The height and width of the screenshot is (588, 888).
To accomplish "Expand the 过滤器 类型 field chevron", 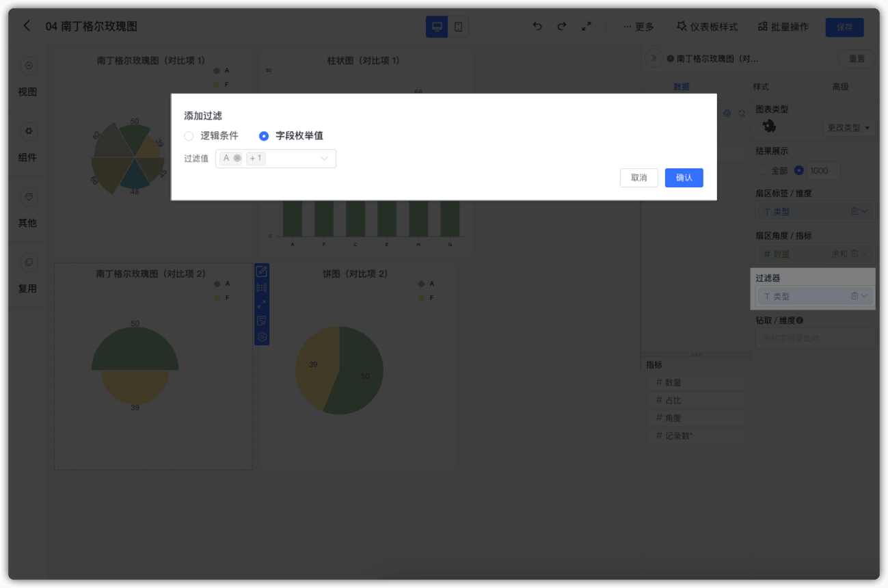I will coord(865,296).
